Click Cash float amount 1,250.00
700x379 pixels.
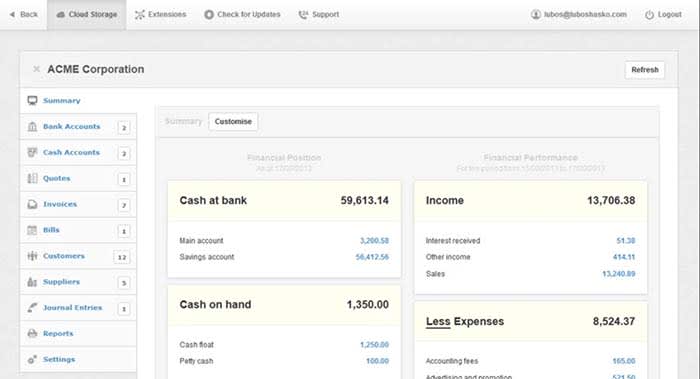point(374,345)
